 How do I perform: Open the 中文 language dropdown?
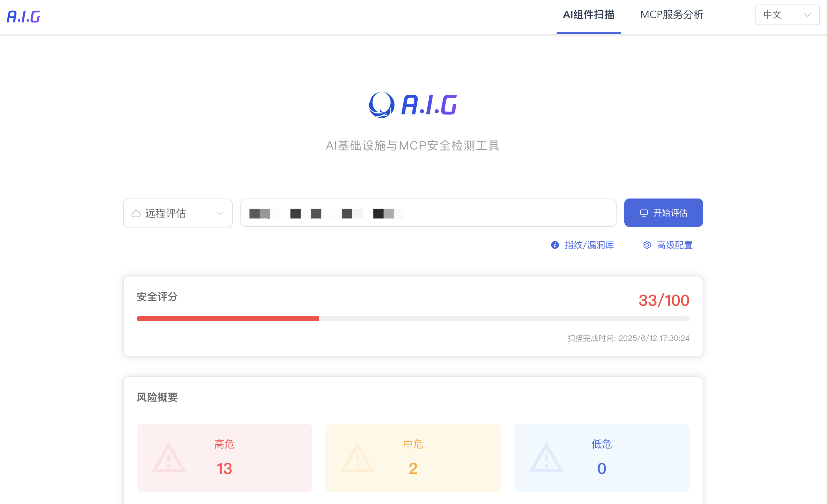click(787, 15)
